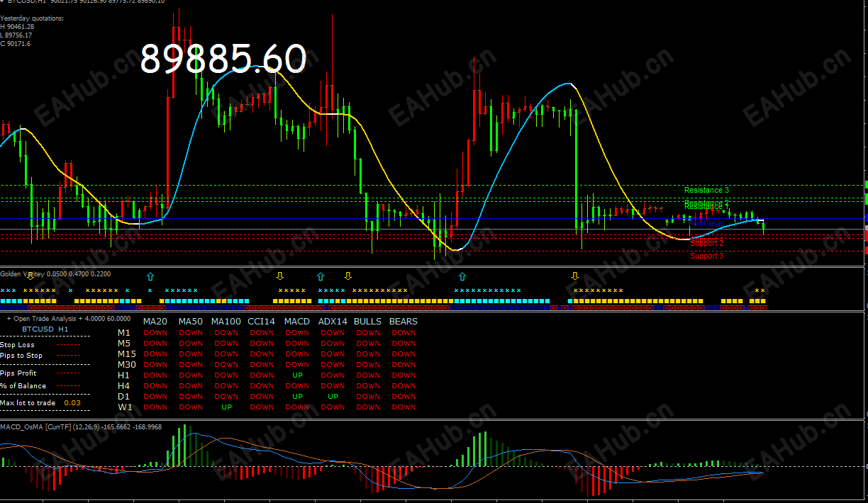The height and width of the screenshot is (503, 868).
Task: Click yesterday's high value H 90461.28
Action: tap(18, 26)
